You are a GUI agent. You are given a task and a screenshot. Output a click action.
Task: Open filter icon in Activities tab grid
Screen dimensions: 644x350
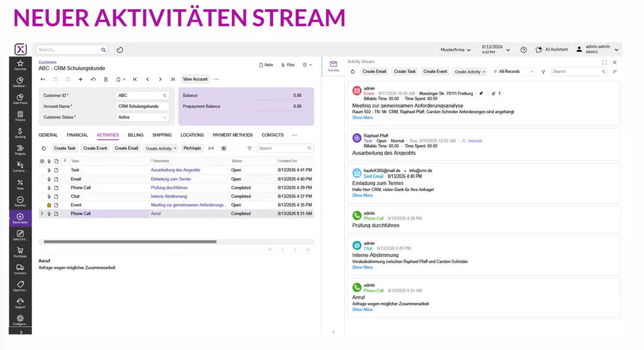pos(250,148)
